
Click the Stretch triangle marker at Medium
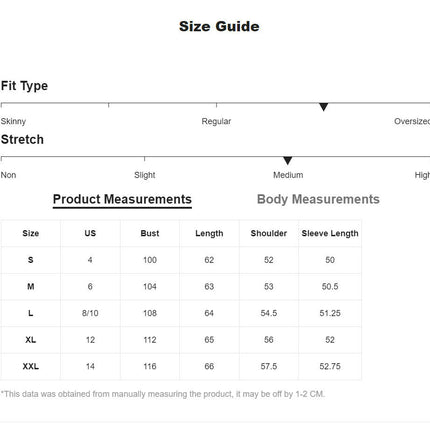[288, 161]
